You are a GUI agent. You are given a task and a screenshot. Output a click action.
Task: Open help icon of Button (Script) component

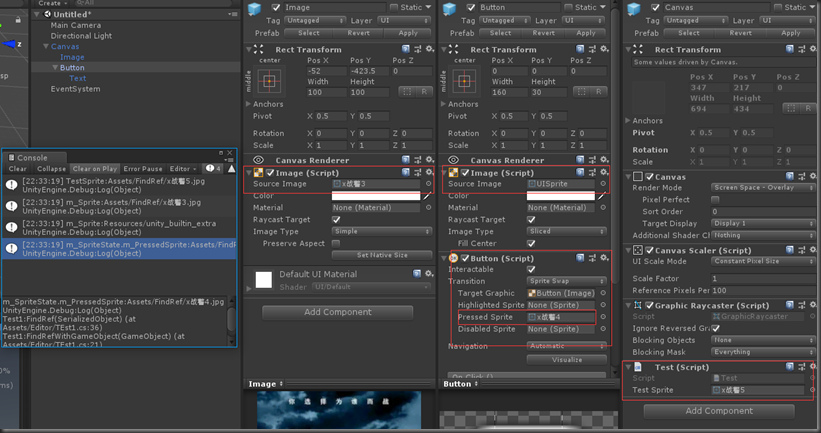click(580, 258)
